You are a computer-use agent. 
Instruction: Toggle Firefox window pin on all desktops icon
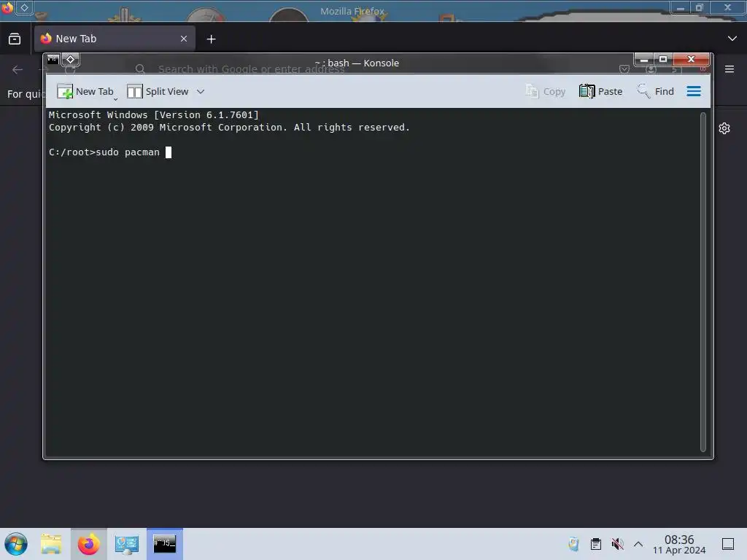pyautogui.click(x=24, y=7)
